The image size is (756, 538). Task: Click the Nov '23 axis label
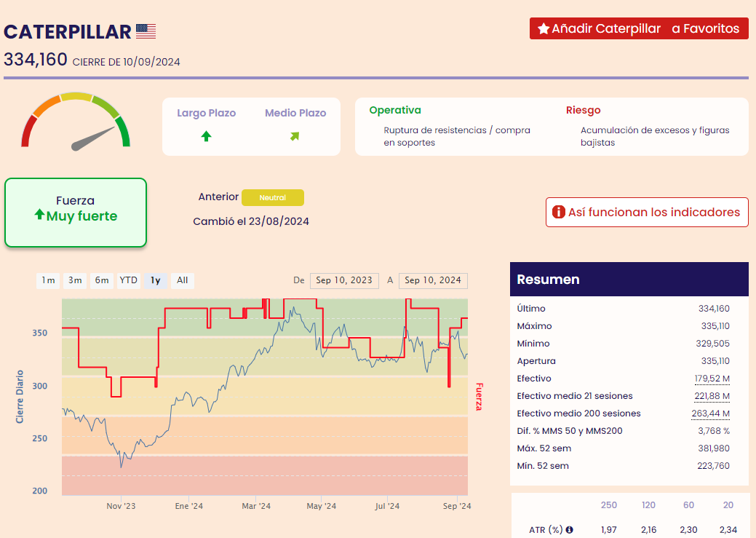click(121, 506)
